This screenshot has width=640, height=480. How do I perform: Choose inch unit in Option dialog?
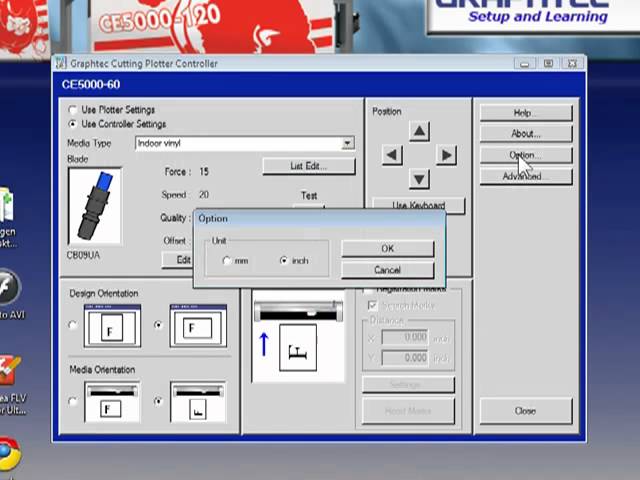284,260
